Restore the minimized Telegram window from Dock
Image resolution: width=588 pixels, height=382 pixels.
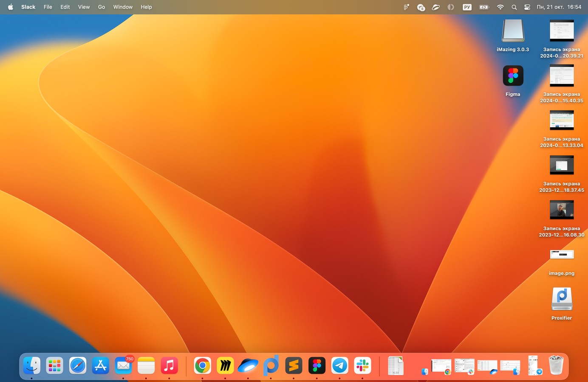[x=534, y=365]
